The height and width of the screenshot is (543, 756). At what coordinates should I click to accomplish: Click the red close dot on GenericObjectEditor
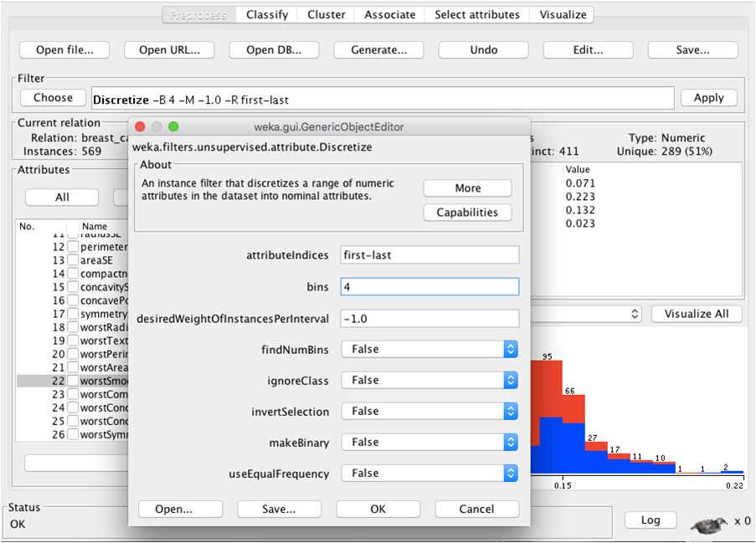[141, 126]
